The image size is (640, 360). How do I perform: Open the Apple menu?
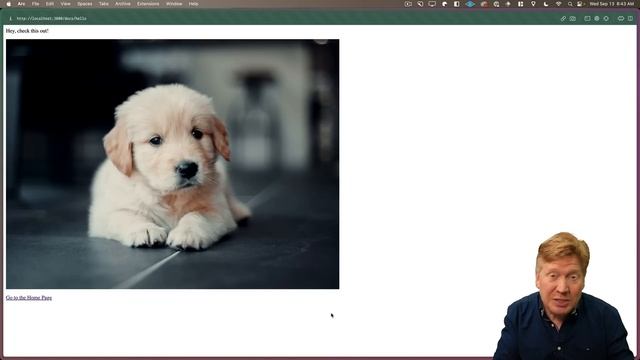9,4
